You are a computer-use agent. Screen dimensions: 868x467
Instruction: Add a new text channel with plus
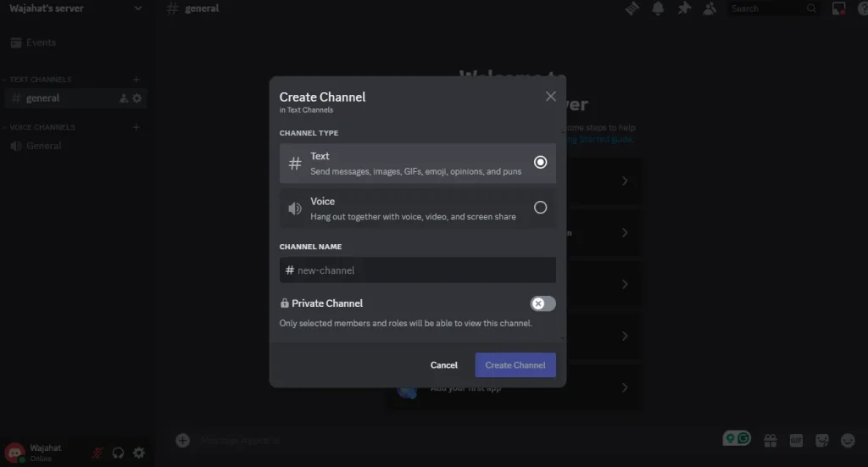pos(136,79)
